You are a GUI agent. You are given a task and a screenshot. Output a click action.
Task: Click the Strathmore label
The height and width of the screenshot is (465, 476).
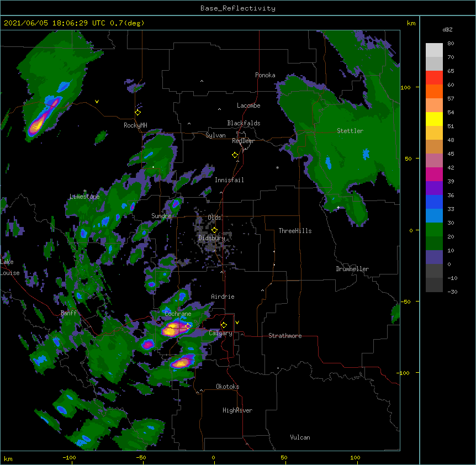point(285,336)
